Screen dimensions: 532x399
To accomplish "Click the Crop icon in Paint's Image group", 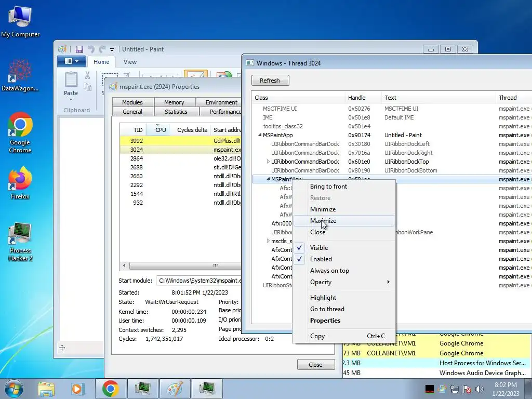I will pyautogui.click(x=127, y=74).
